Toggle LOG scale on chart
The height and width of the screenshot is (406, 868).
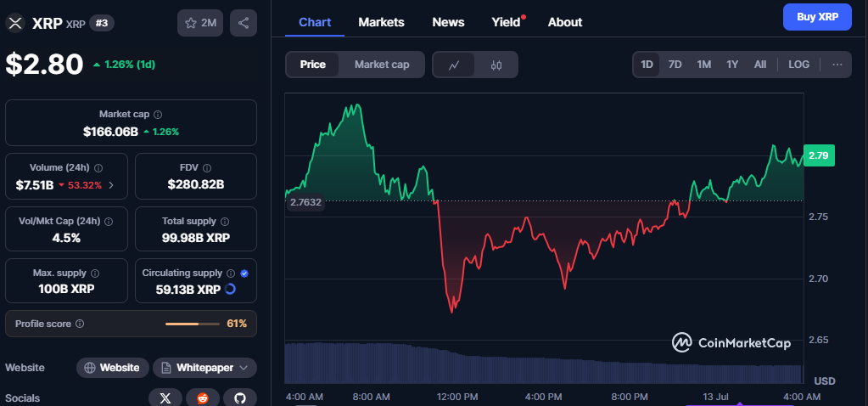798,65
